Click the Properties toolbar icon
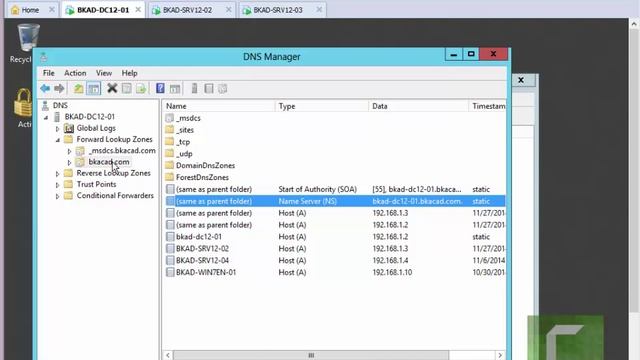The image size is (640, 360). (x=127, y=88)
